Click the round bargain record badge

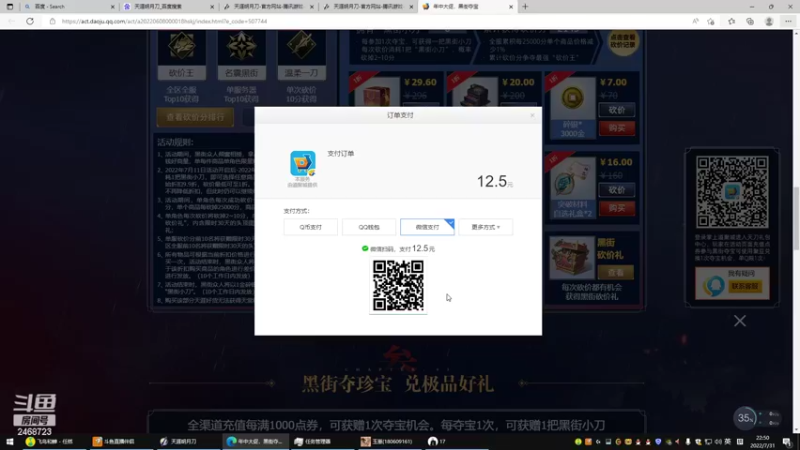click(622, 42)
